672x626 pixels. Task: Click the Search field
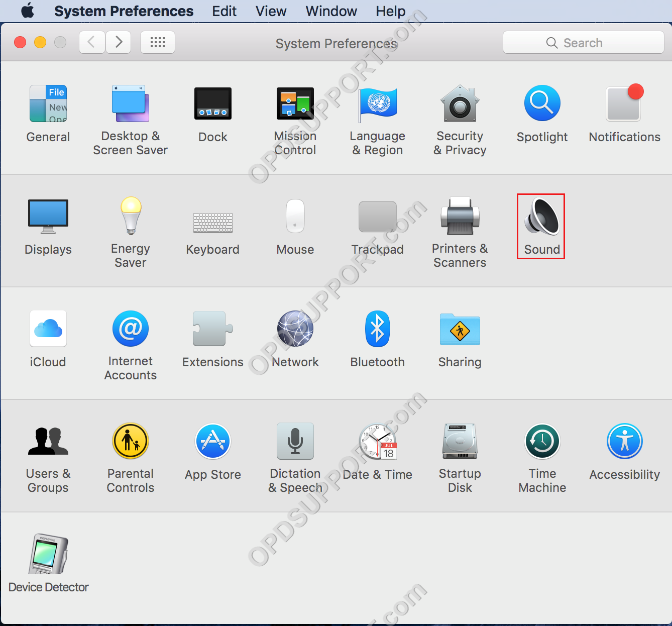coord(584,43)
